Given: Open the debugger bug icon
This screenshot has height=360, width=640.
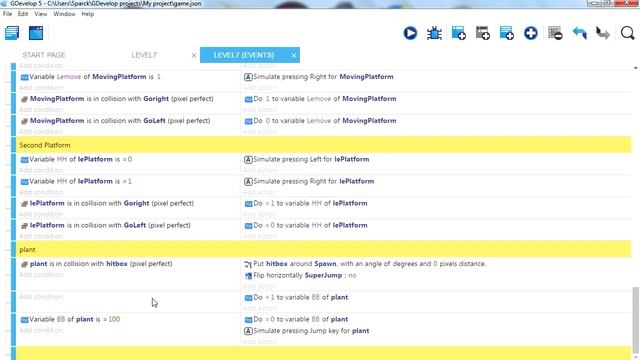Looking at the screenshot, I should tap(434, 33).
